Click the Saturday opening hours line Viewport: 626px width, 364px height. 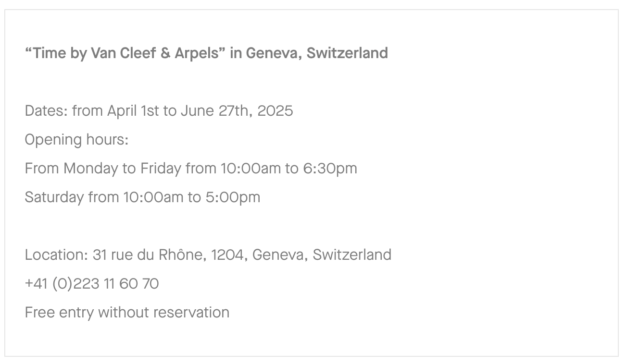click(x=142, y=197)
